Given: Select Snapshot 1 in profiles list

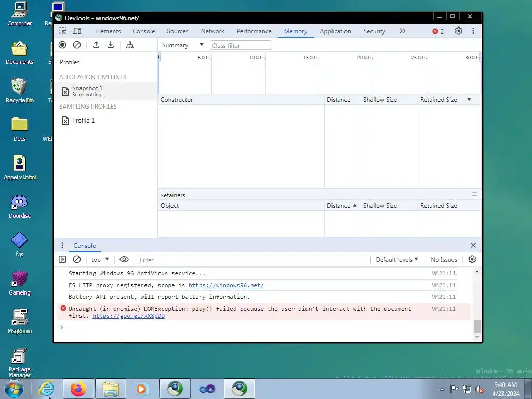Looking at the screenshot, I should click(x=106, y=91).
